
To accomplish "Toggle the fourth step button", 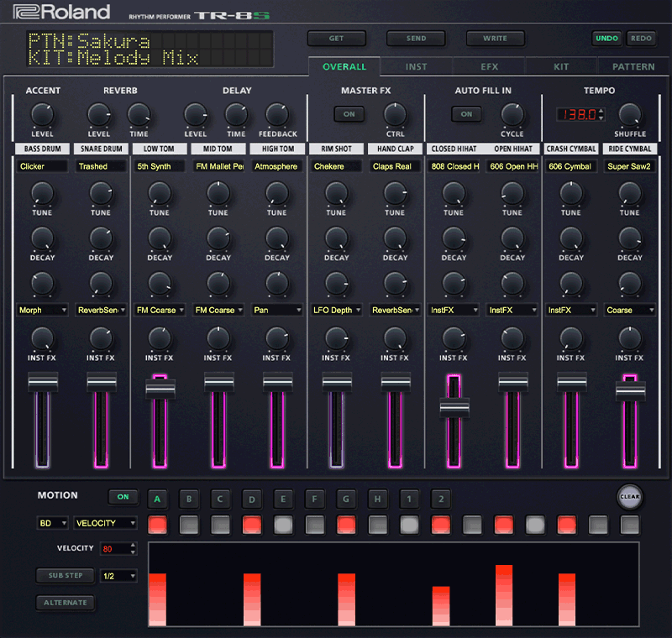I will pos(252,525).
